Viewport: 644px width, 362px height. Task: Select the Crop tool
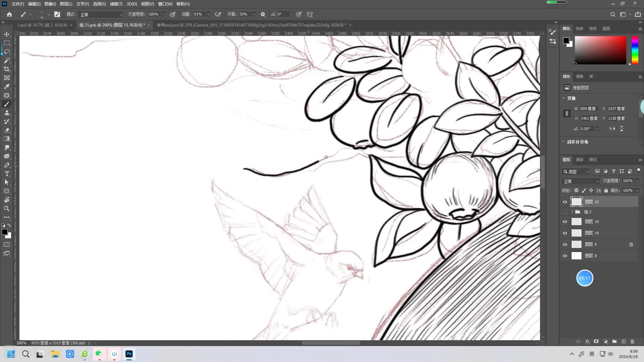[x=7, y=69]
